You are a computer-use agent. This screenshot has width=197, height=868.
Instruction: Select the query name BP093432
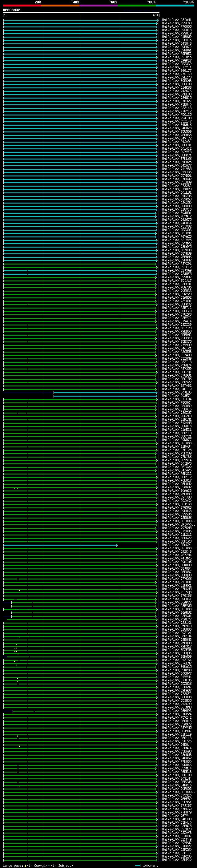point(11,10)
